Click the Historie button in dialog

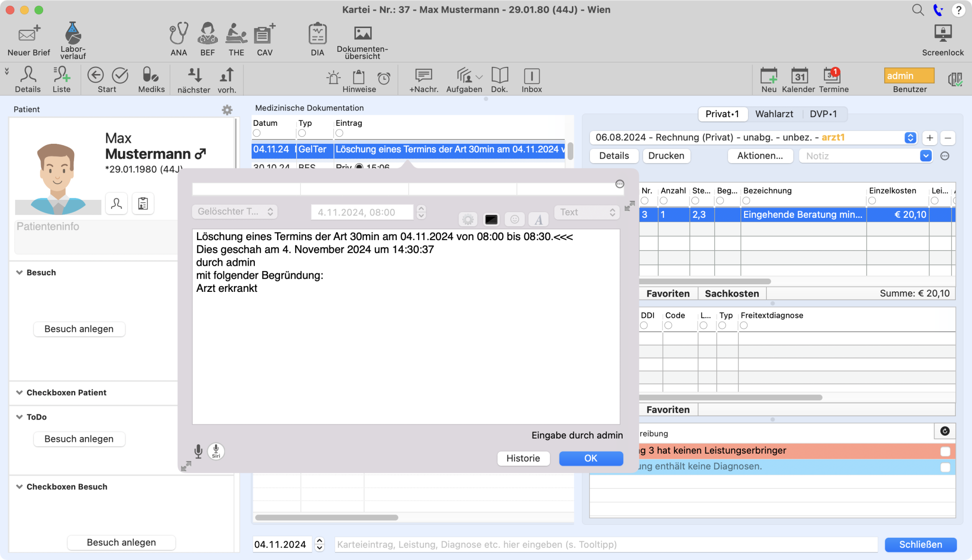pos(523,458)
